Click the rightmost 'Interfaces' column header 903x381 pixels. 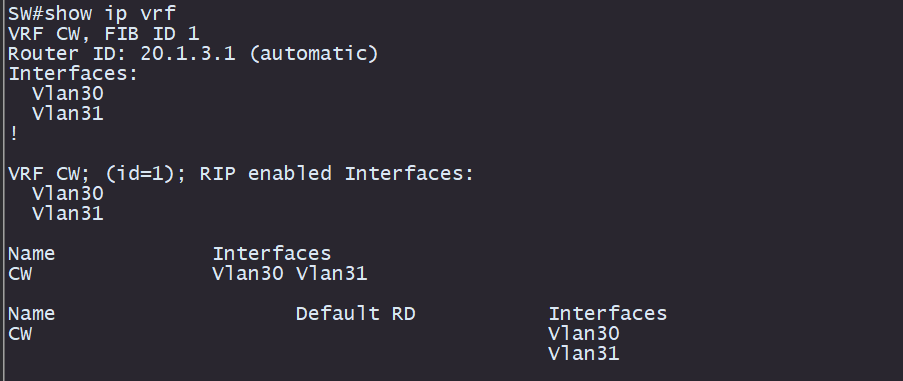608,314
